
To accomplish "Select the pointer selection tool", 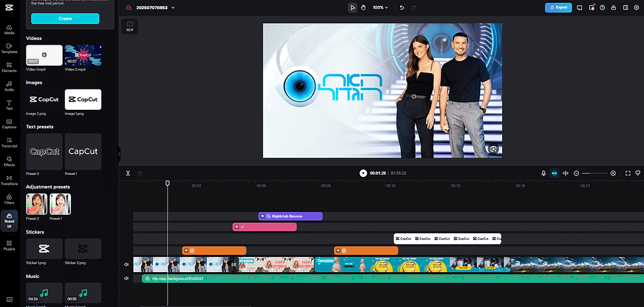I will (x=352, y=7).
